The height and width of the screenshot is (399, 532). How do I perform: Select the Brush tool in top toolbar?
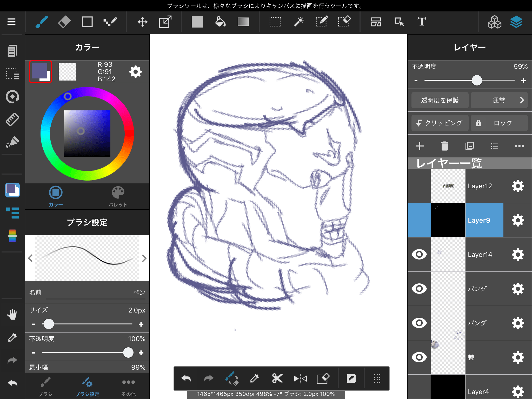tap(42, 22)
